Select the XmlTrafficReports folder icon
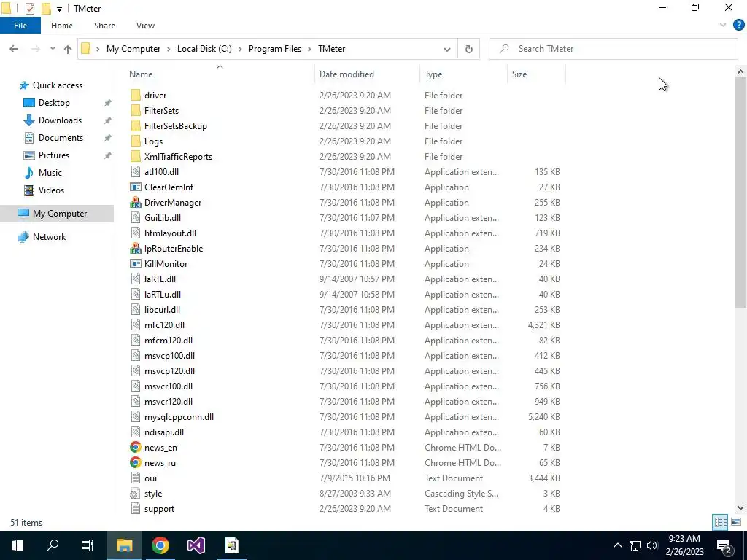The image size is (747, 560). 136,156
